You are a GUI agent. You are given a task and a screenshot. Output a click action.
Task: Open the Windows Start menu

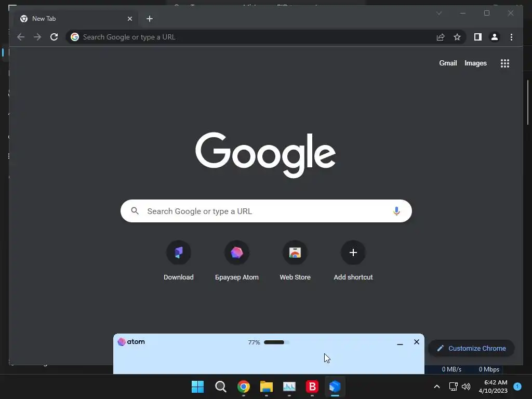(x=197, y=387)
